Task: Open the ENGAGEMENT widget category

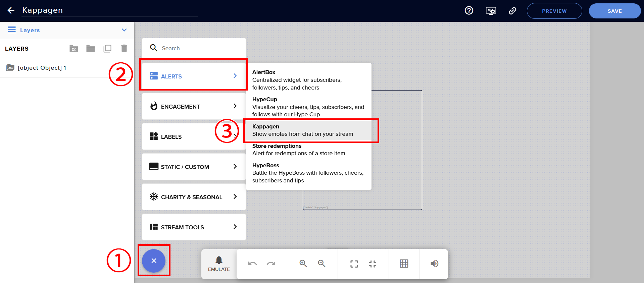Action: pos(194,106)
